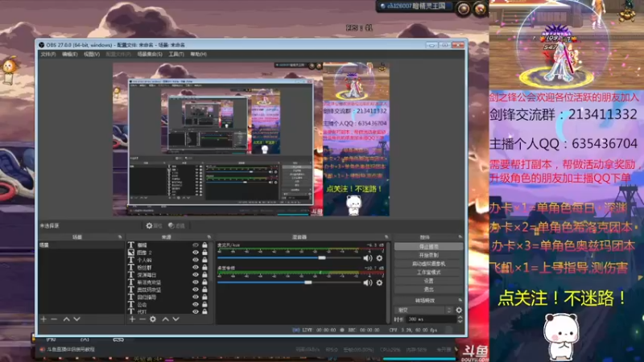Open the 视图(V) menu
This screenshot has width=644, height=362.
[92, 54]
